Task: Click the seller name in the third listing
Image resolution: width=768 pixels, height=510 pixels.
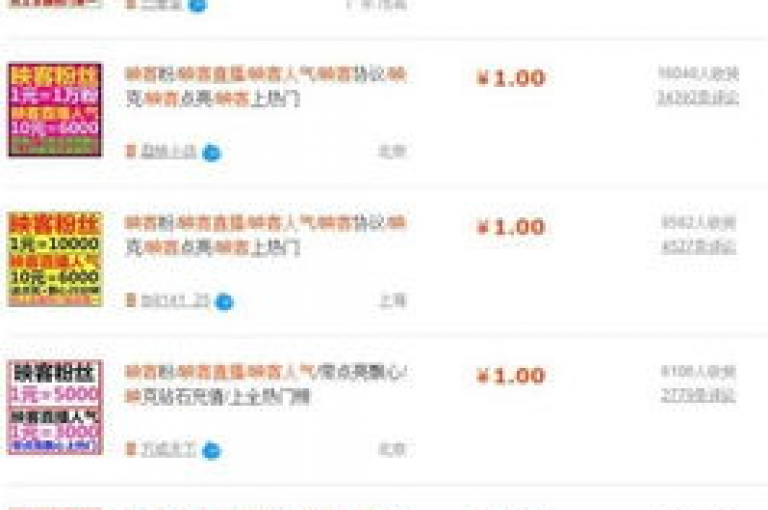Action: 168,450
